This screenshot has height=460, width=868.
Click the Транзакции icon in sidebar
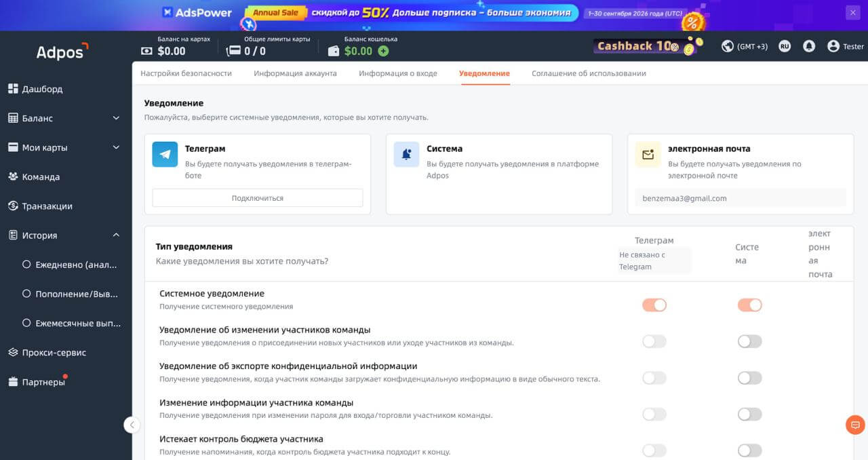[13, 206]
